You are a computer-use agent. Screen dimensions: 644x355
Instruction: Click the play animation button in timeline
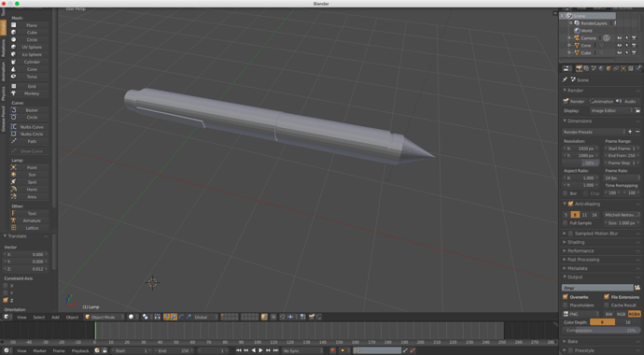tap(260, 350)
